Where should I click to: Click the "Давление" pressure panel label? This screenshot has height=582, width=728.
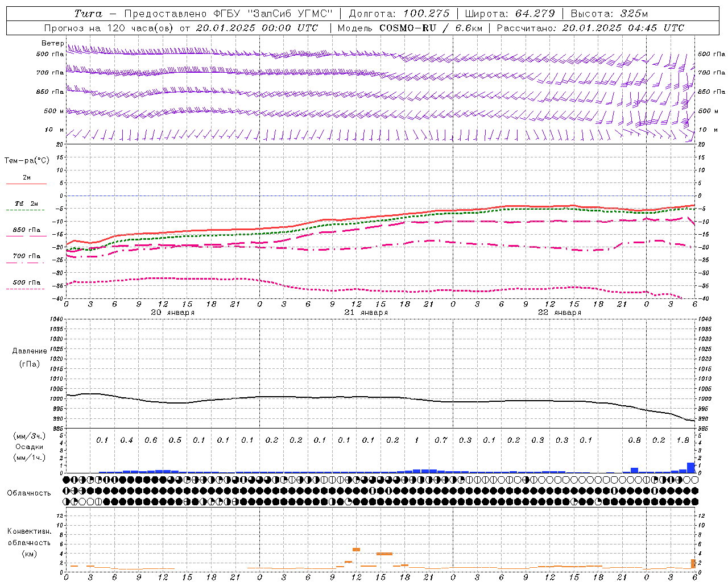click(30, 351)
